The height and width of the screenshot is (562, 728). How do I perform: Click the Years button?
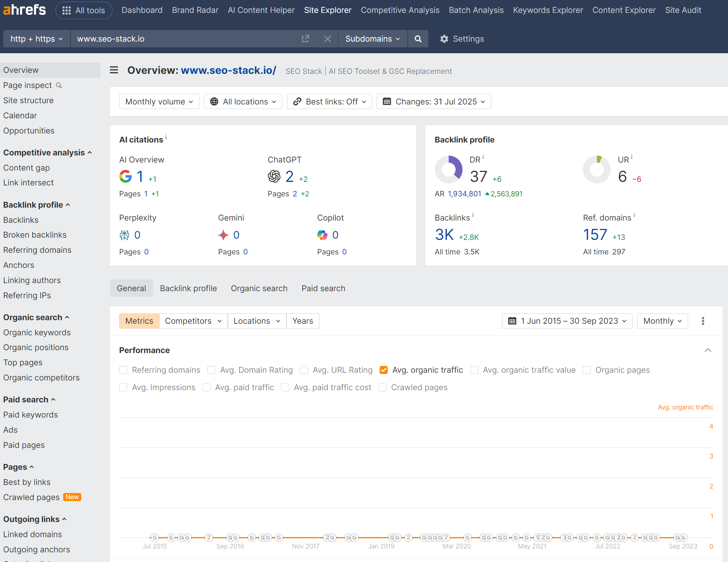point(302,321)
